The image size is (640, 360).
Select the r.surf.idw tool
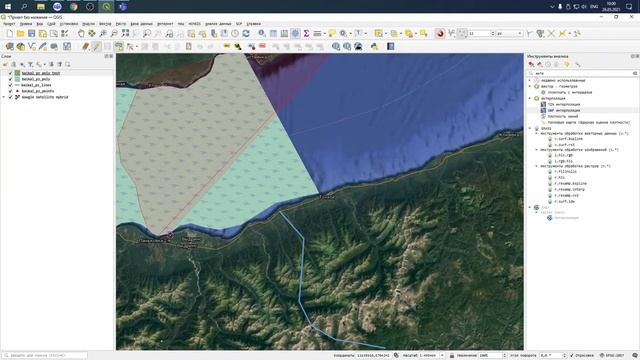(x=565, y=202)
